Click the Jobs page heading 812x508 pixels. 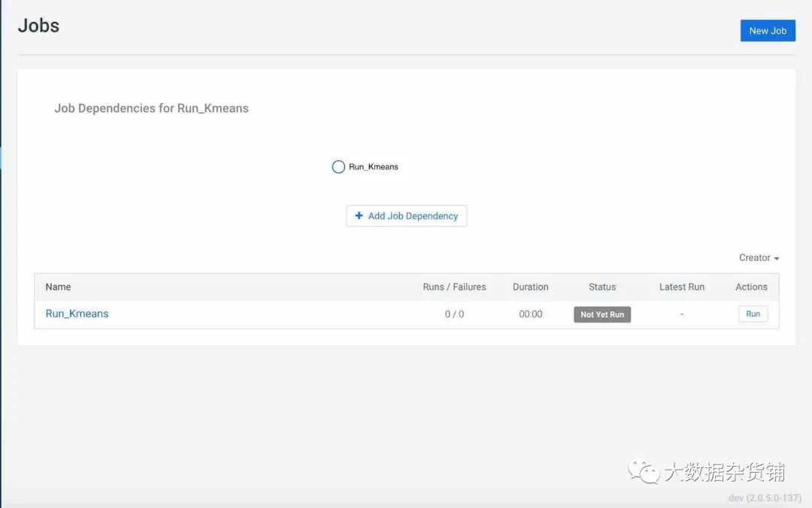[38, 26]
